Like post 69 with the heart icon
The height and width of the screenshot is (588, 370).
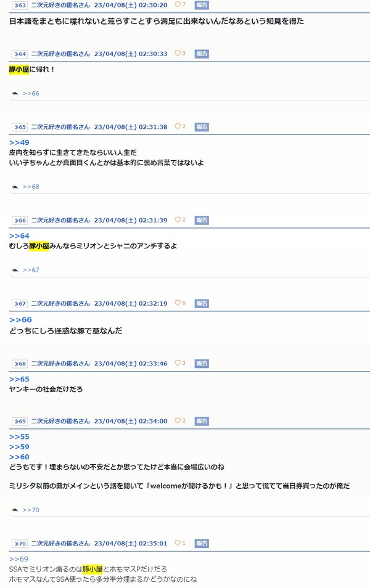click(x=178, y=421)
